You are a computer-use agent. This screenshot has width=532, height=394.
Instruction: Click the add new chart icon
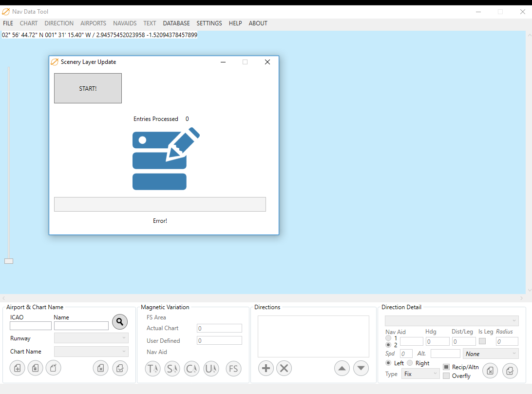pos(17,368)
